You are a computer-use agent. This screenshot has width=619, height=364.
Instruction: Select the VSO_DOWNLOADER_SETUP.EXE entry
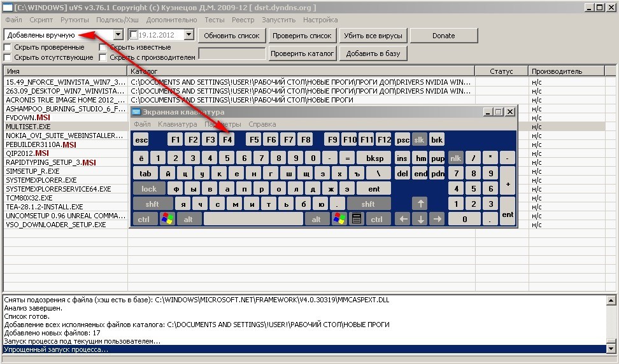[x=55, y=225]
